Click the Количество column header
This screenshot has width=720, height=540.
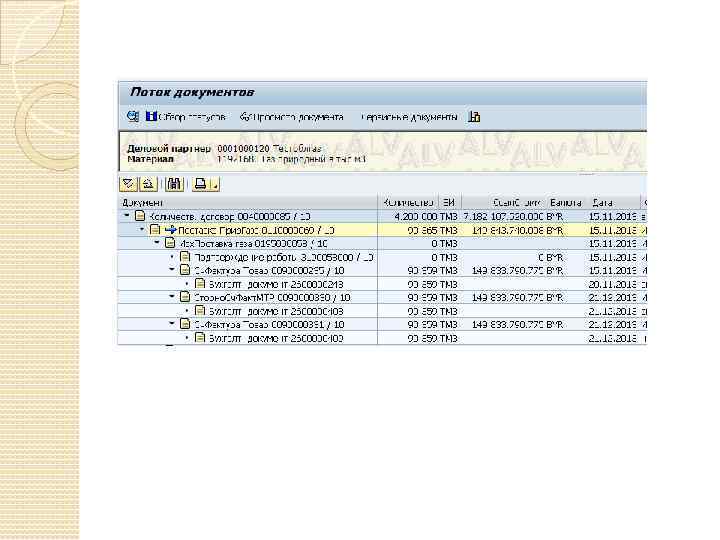tap(408, 202)
